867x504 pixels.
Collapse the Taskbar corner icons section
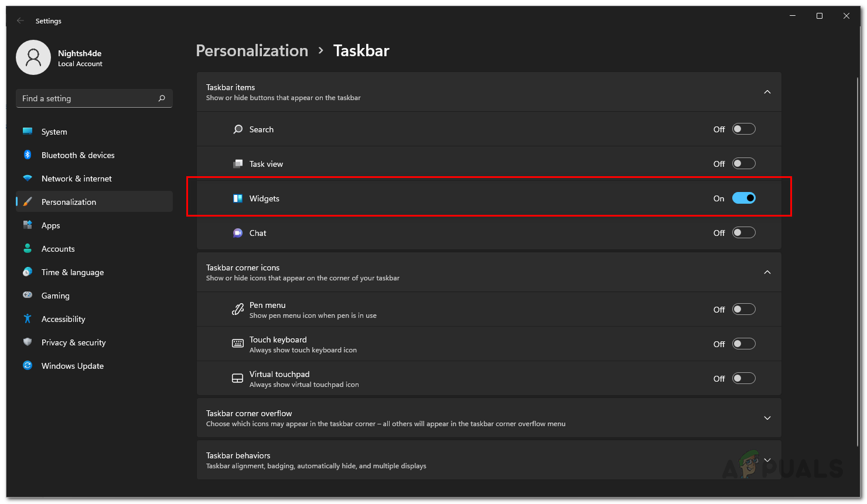coord(767,272)
